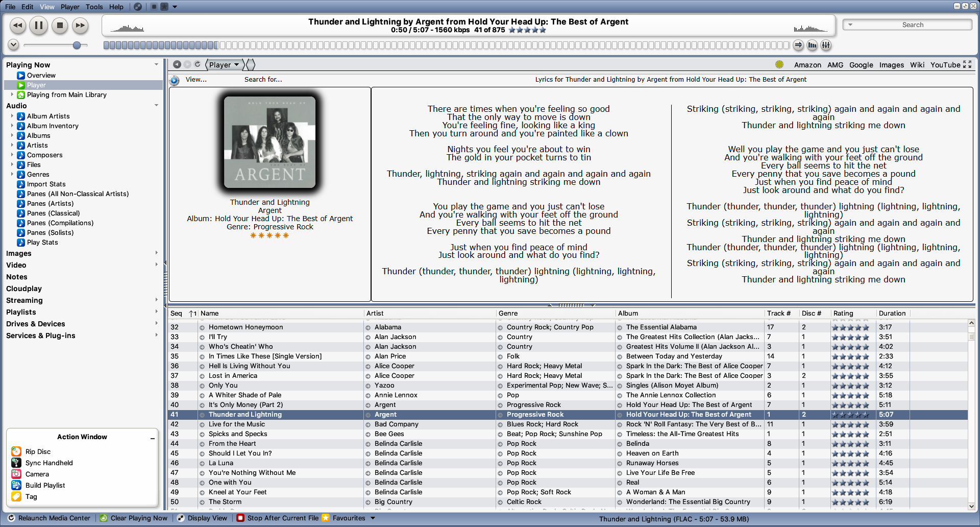Click Display View in the bottom bar

pyautogui.click(x=202, y=518)
